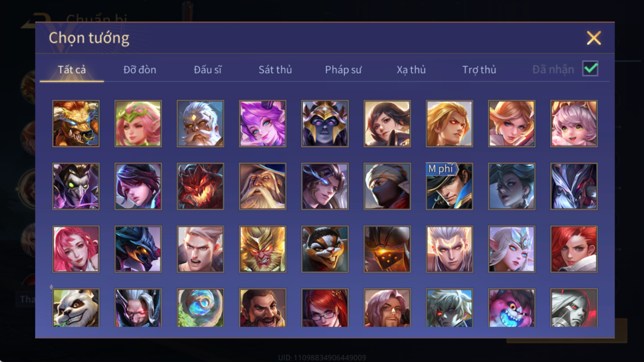Select the orange lion beast hero portrait

76,124
